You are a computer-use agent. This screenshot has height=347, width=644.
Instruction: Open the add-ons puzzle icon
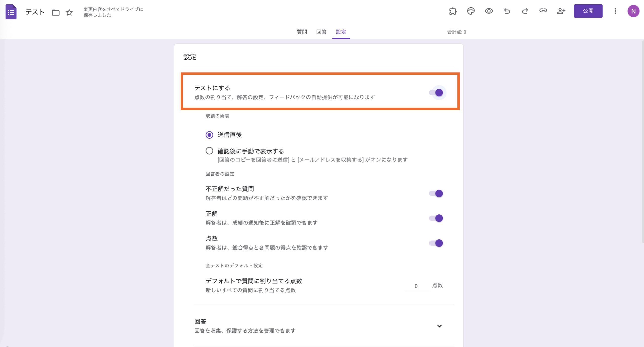click(x=453, y=11)
